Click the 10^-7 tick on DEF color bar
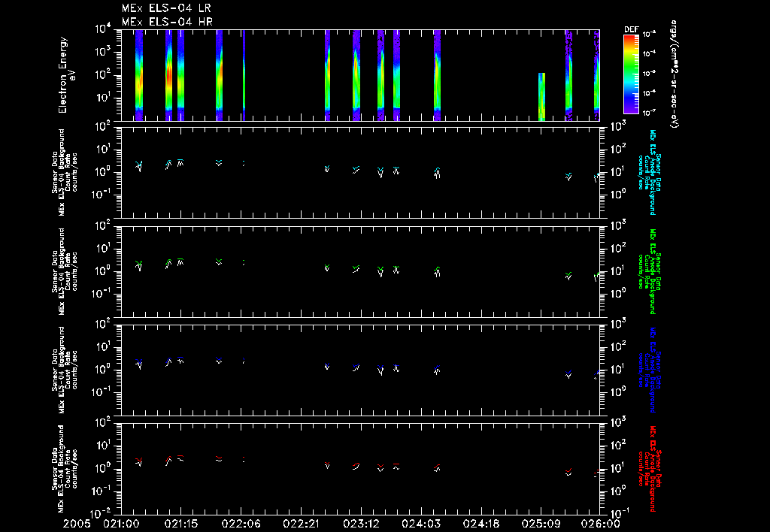This screenshot has height=532, width=770. pyautogui.click(x=649, y=113)
